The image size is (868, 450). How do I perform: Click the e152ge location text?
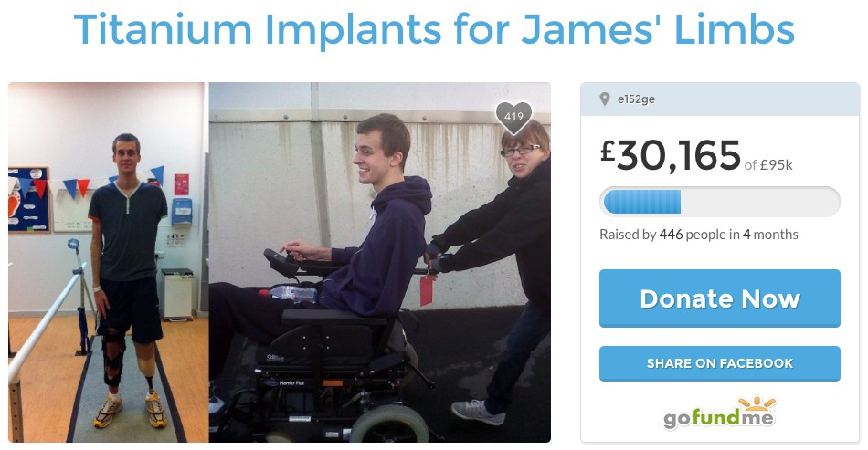coord(636,99)
